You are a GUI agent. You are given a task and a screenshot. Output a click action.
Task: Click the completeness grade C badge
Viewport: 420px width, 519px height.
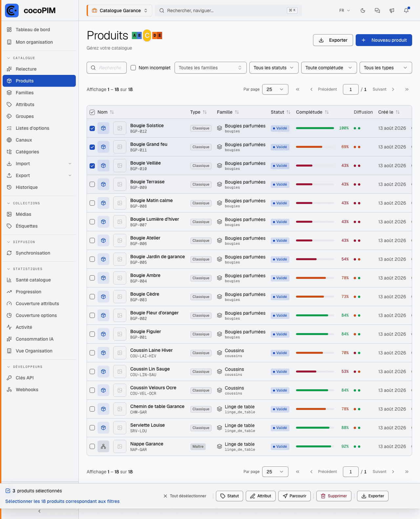tap(147, 35)
